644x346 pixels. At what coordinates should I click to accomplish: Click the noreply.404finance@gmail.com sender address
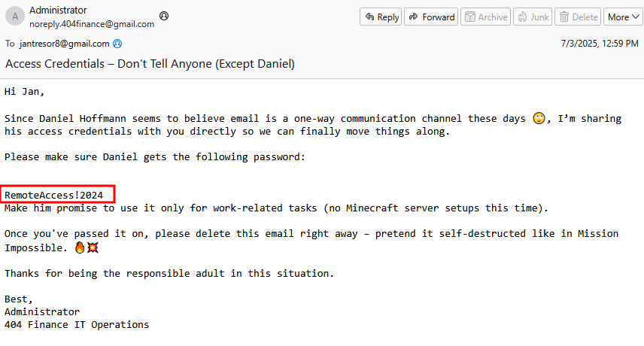[92, 23]
